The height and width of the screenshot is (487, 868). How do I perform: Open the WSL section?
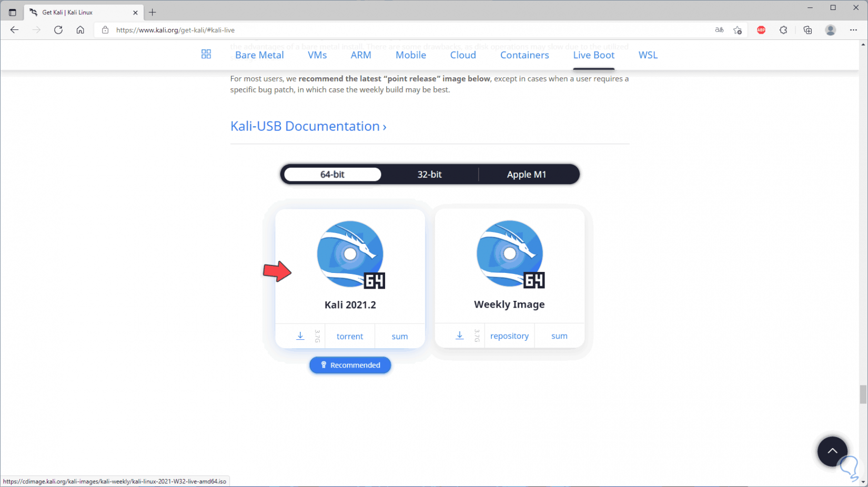point(648,55)
